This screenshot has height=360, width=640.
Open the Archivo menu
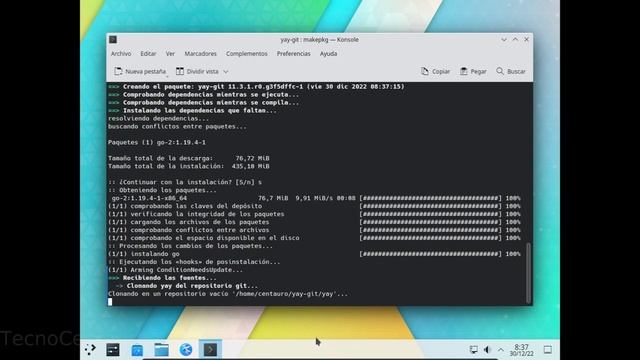(x=121, y=53)
